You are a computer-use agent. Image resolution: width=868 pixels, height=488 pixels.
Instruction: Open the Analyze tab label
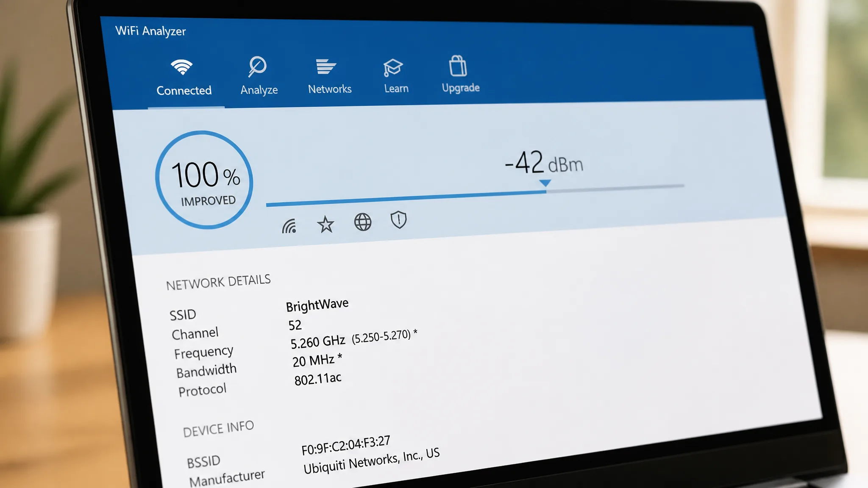point(259,90)
